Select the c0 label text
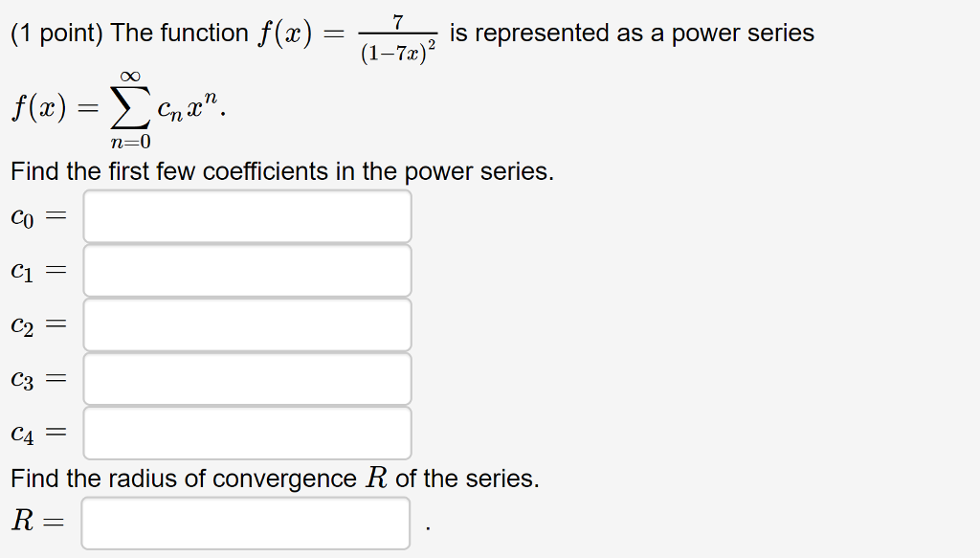This screenshot has width=980, height=558. pyautogui.click(x=23, y=215)
